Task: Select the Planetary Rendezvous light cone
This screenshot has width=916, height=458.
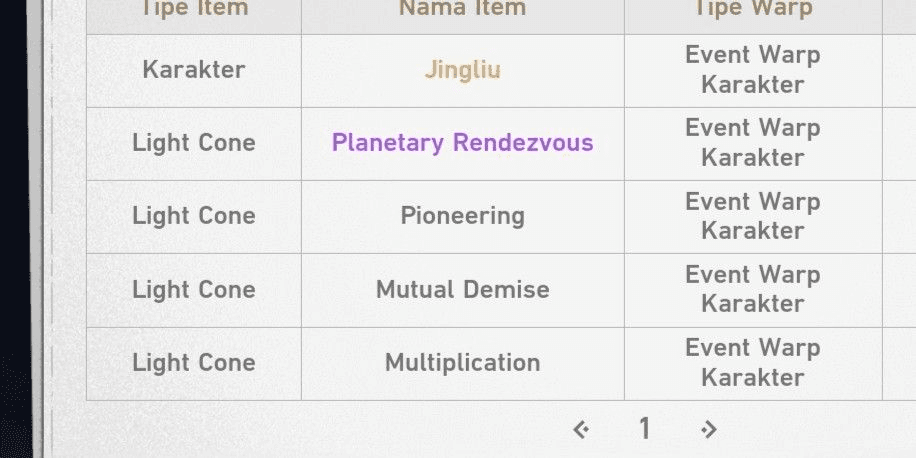Action: pyautogui.click(x=462, y=143)
